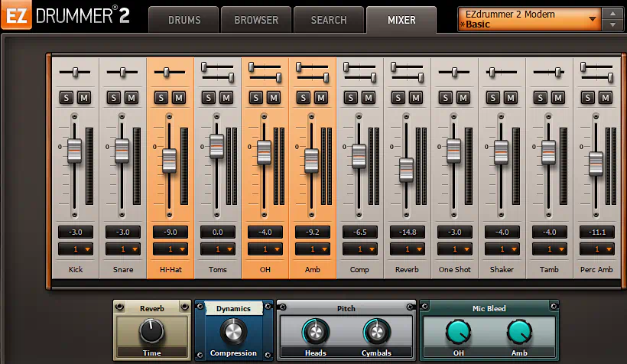The width and height of the screenshot is (627, 364).
Task: Turn the Reverb Time knob
Action: tap(151, 331)
